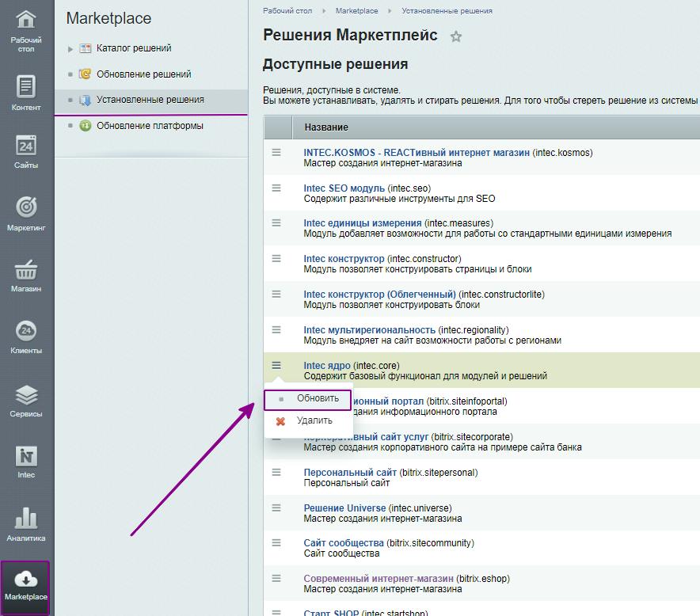
Task: Open Обновление решений in the left menu
Action: pyautogui.click(x=143, y=74)
